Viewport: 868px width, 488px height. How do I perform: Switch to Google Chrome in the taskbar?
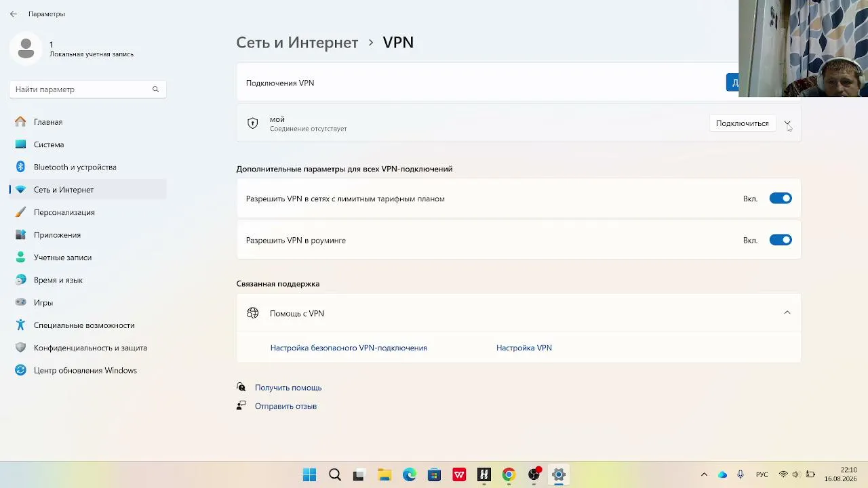(509, 474)
